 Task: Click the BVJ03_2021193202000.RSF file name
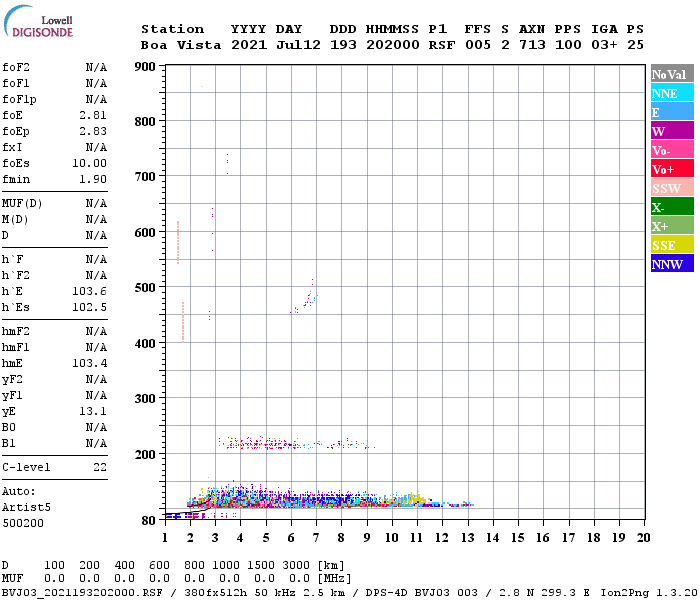(82, 593)
